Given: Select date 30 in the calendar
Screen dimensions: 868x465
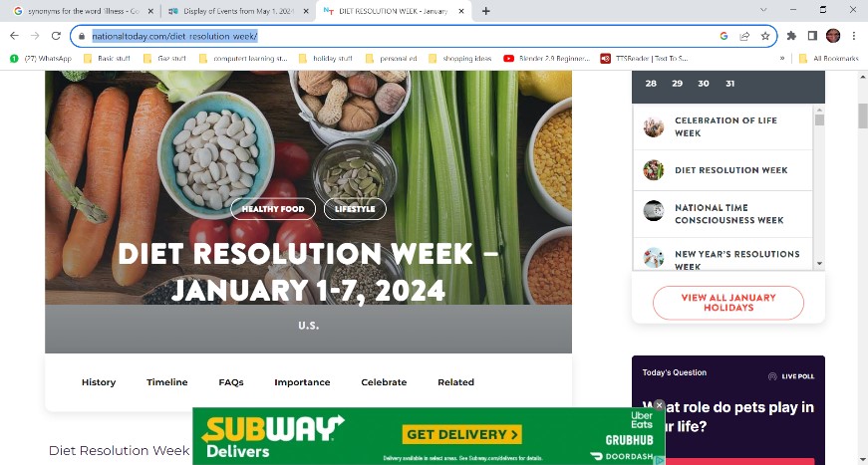Looking at the screenshot, I should (x=703, y=84).
